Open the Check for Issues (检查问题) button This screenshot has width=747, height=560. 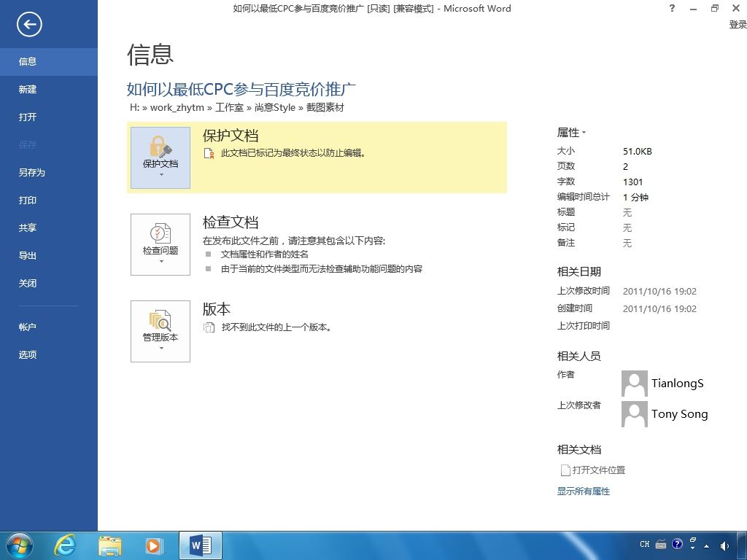160,244
